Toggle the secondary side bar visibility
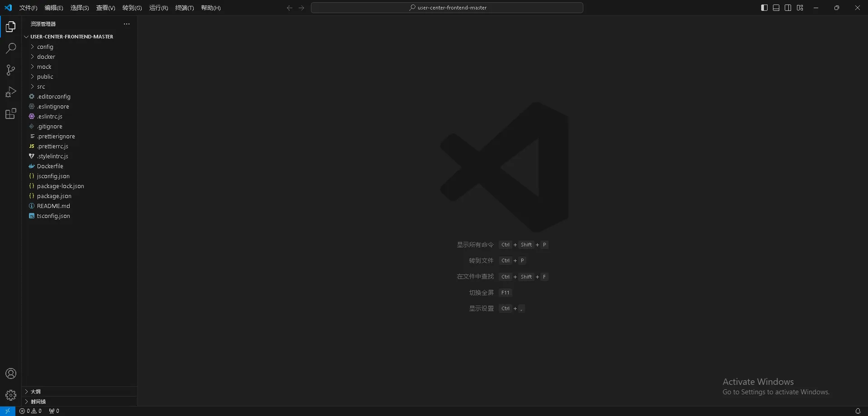This screenshot has height=416, width=868. [x=788, y=8]
